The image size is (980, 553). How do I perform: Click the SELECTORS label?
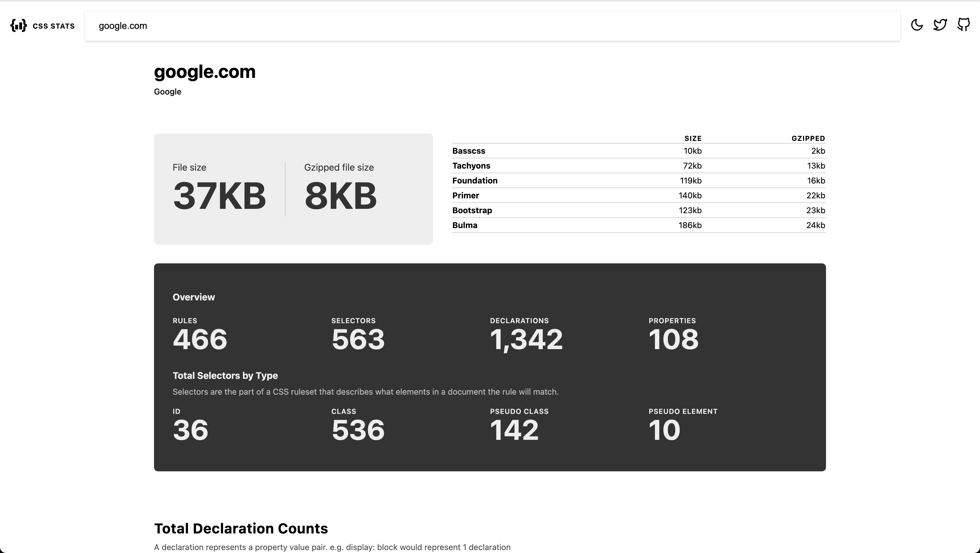point(353,321)
